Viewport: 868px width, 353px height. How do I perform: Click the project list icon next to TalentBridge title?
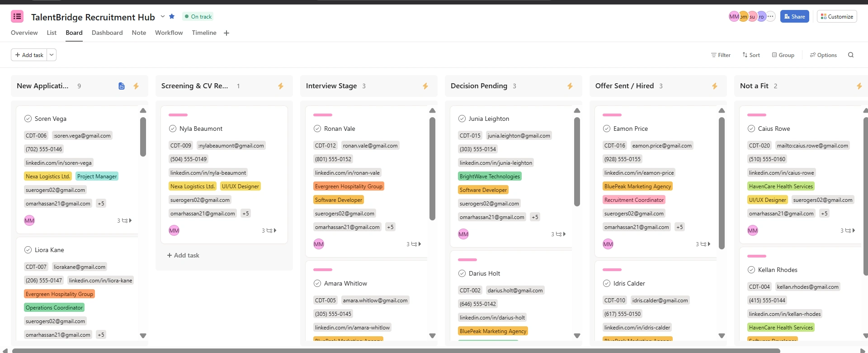(17, 17)
